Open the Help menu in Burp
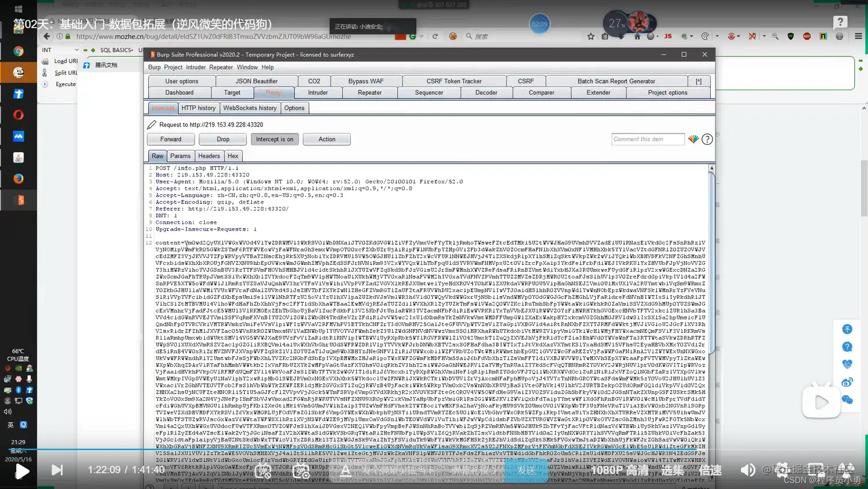The width and height of the screenshot is (868, 489). [x=268, y=67]
